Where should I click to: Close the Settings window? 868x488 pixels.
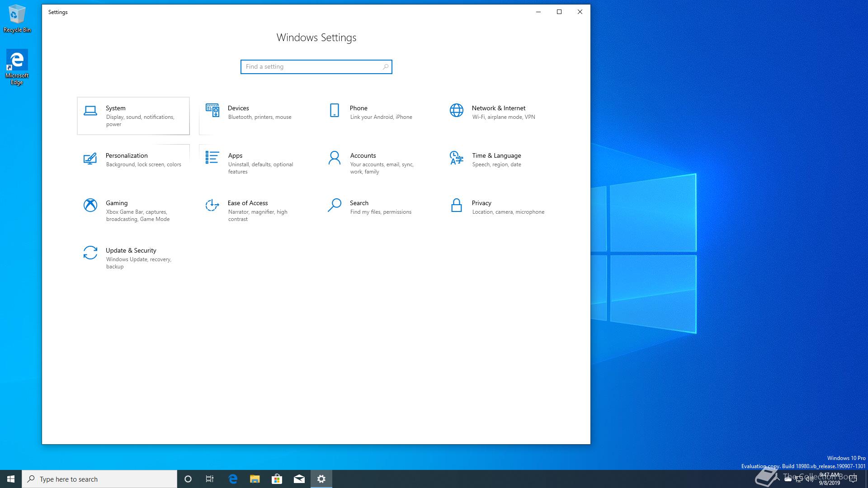(580, 12)
